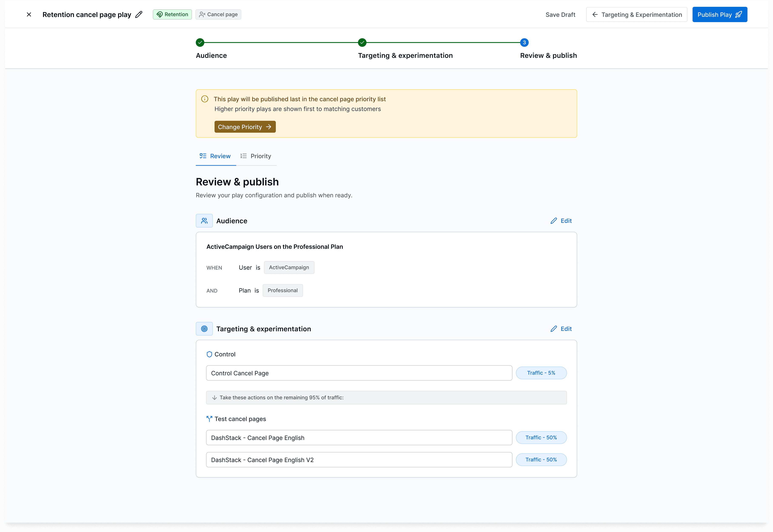Click the Retention tag badge
Image resolution: width=773 pixels, height=532 pixels.
(172, 15)
